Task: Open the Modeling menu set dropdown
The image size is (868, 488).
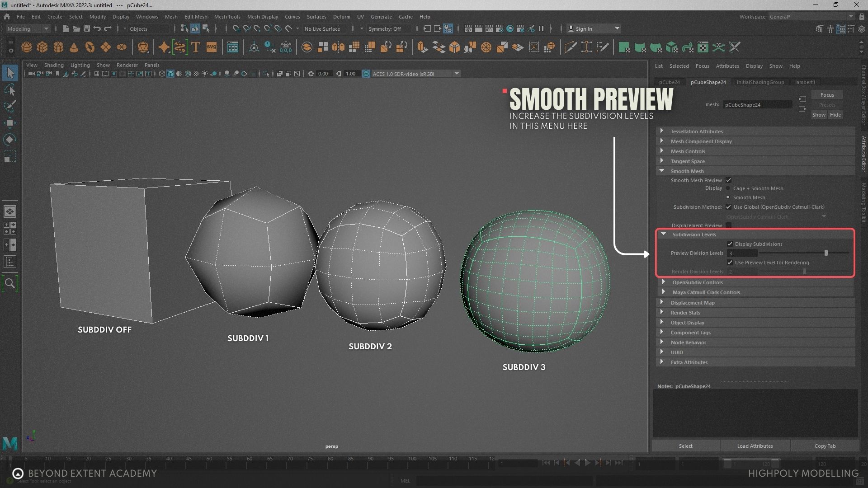Action: (x=28, y=28)
